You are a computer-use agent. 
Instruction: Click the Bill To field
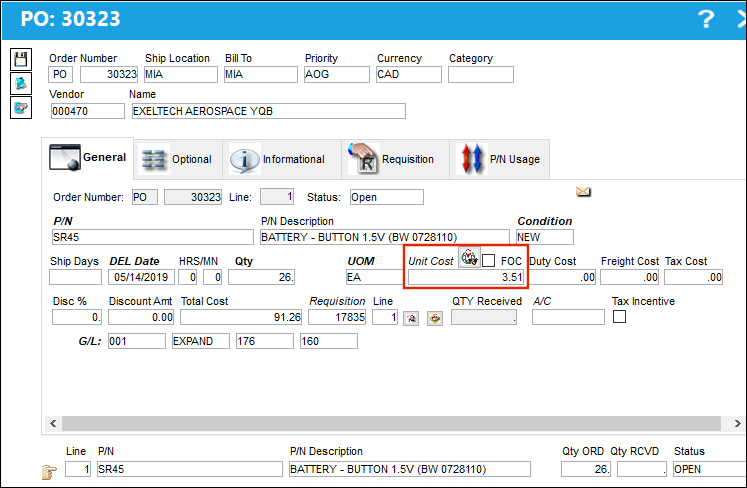[261, 74]
